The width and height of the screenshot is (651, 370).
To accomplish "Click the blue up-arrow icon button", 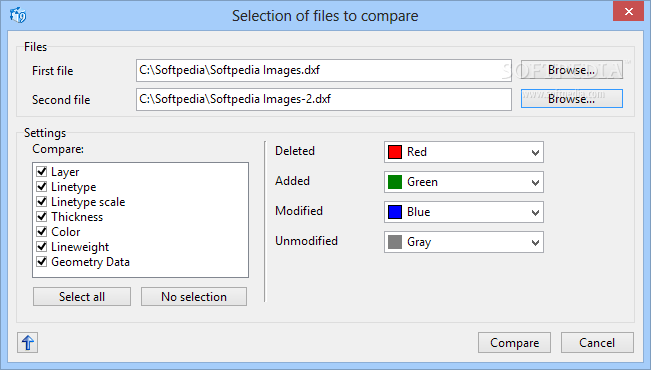I will click(x=27, y=343).
